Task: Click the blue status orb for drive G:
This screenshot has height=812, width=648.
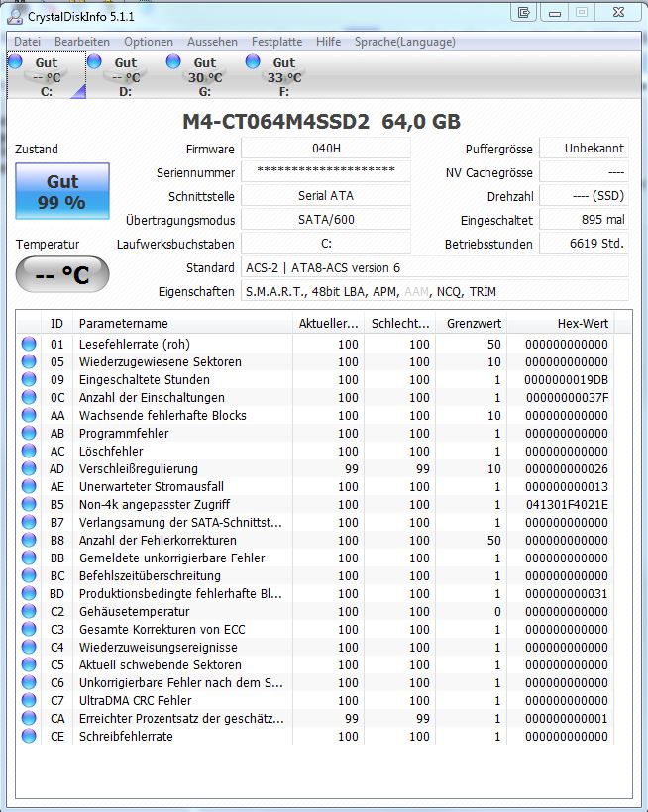Action: point(173,61)
